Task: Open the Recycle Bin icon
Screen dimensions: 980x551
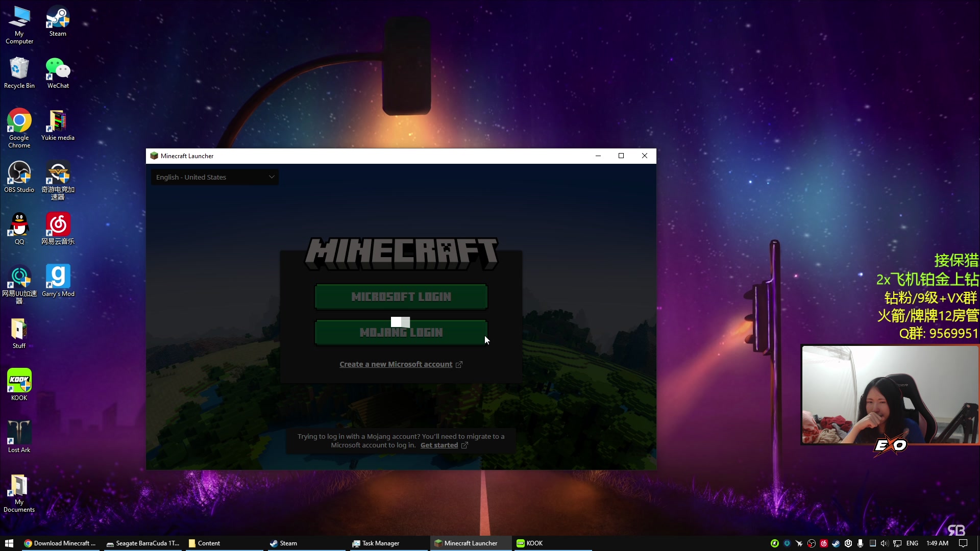Action: tap(19, 71)
